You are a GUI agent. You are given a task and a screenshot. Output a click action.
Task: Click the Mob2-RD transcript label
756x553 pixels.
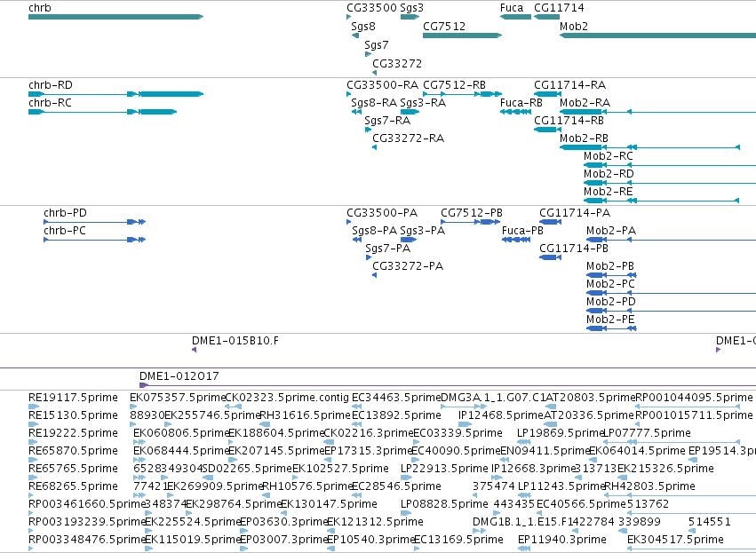(x=609, y=174)
